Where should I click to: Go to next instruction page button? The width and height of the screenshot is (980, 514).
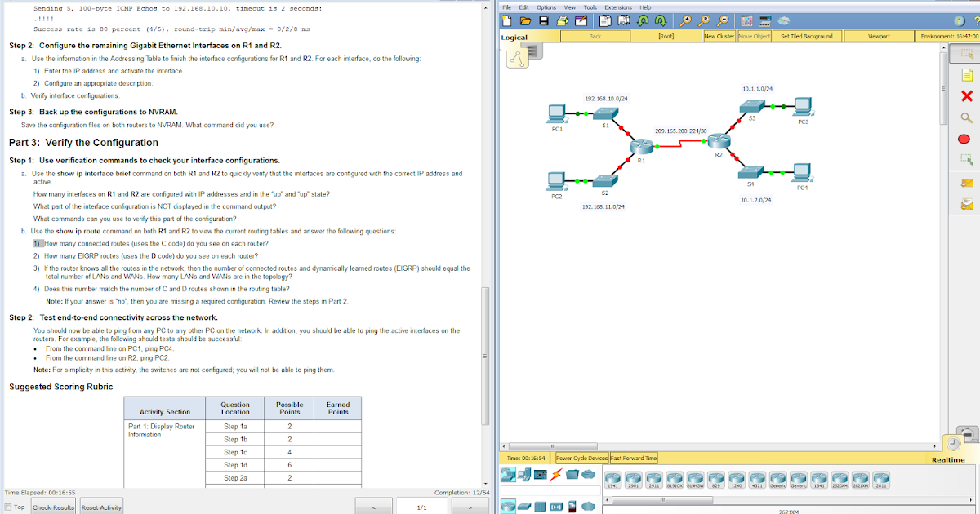tap(470, 507)
